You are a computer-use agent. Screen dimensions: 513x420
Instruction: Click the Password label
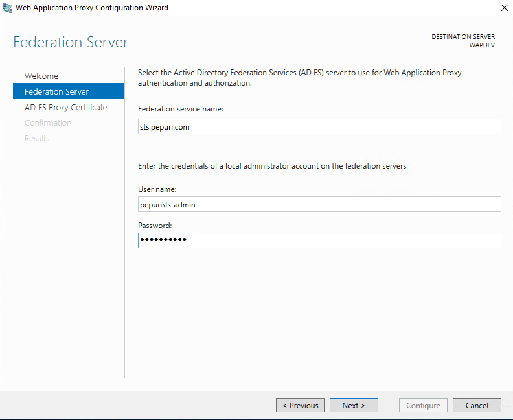pyautogui.click(x=155, y=226)
